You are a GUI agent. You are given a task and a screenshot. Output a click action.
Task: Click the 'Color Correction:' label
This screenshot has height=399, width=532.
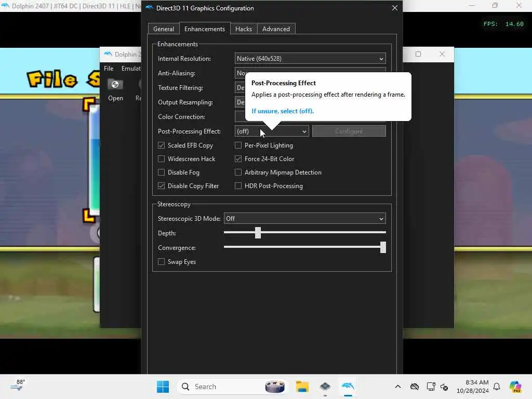(x=181, y=117)
